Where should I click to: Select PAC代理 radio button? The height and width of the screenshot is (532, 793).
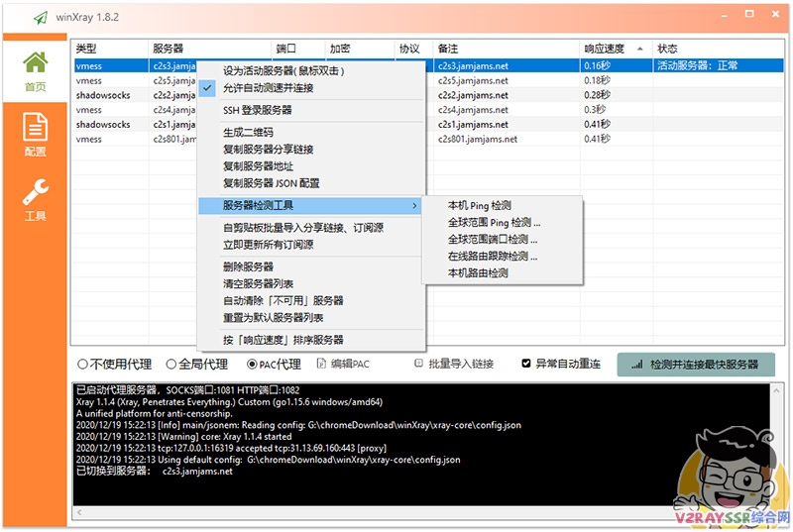(x=252, y=364)
